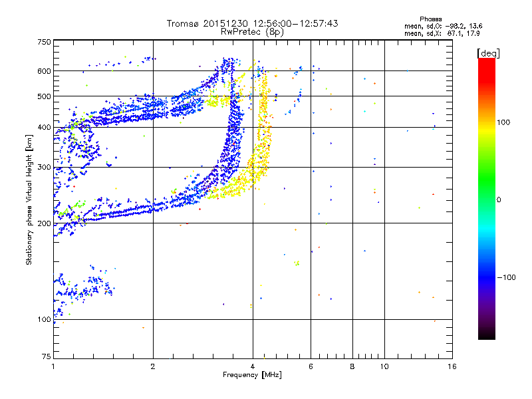Click the 'Frequency [MHz]' axis label

(x=252, y=375)
